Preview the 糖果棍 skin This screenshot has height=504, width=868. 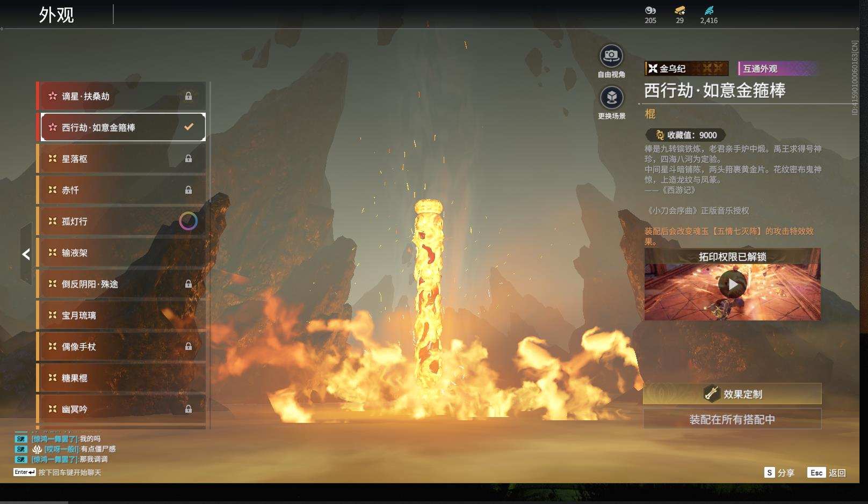click(x=121, y=377)
